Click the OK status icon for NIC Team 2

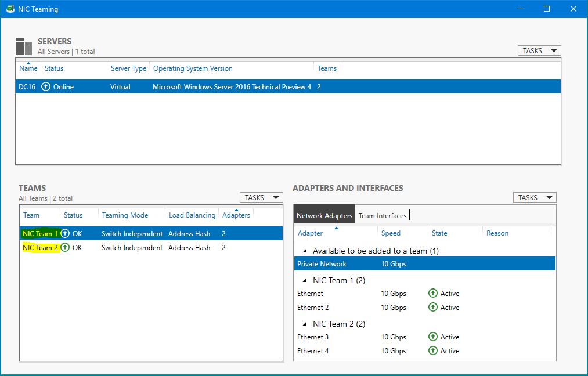65,247
